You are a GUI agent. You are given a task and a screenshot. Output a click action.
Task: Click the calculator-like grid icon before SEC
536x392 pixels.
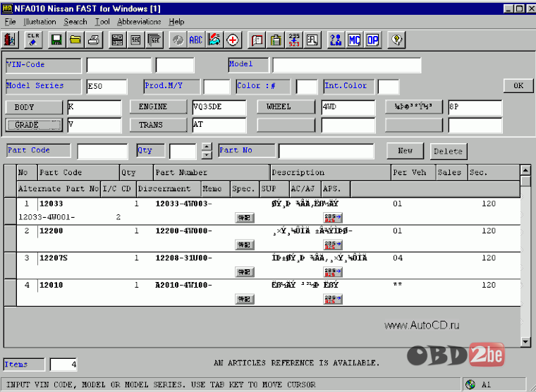tap(117, 40)
